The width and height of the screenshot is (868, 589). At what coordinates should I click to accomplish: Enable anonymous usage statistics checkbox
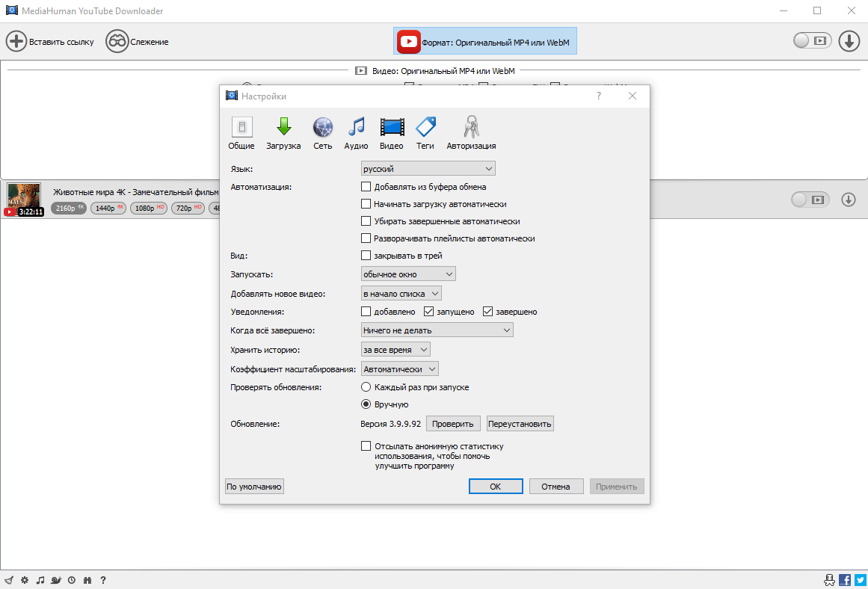pyautogui.click(x=366, y=445)
